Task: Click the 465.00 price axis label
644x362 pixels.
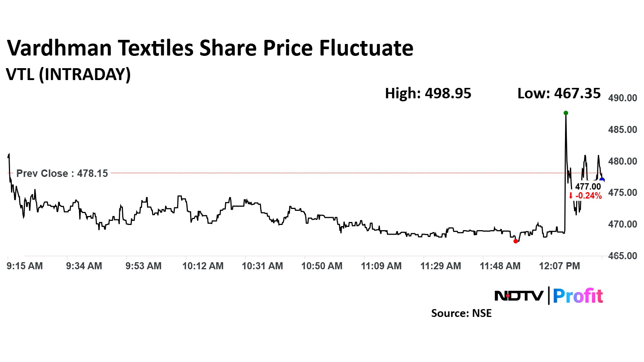Action: pos(622,256)
